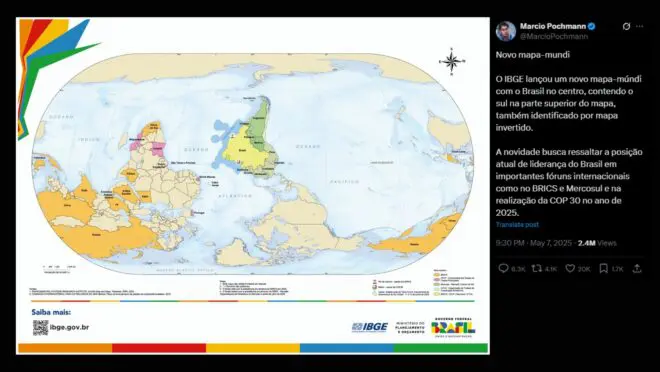Click the compass rose on the map
Viewport: 660px width, 372px height.
(452, 62)
